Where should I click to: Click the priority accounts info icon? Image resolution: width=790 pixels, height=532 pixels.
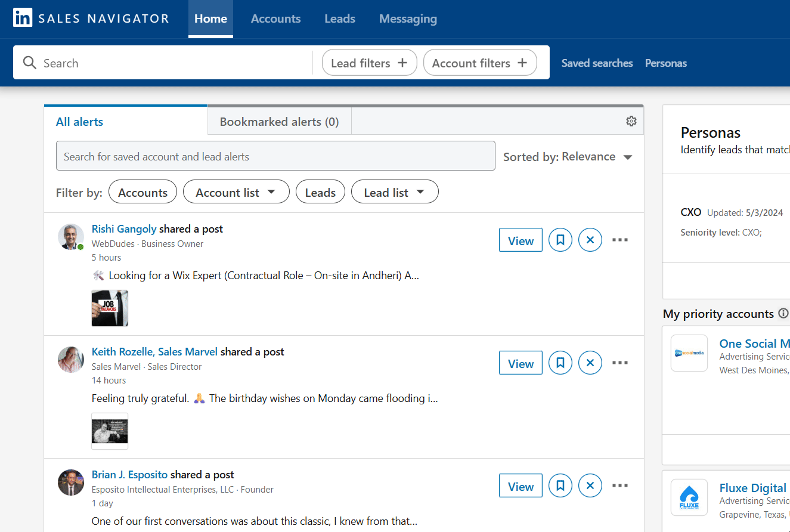pos(783,313)
